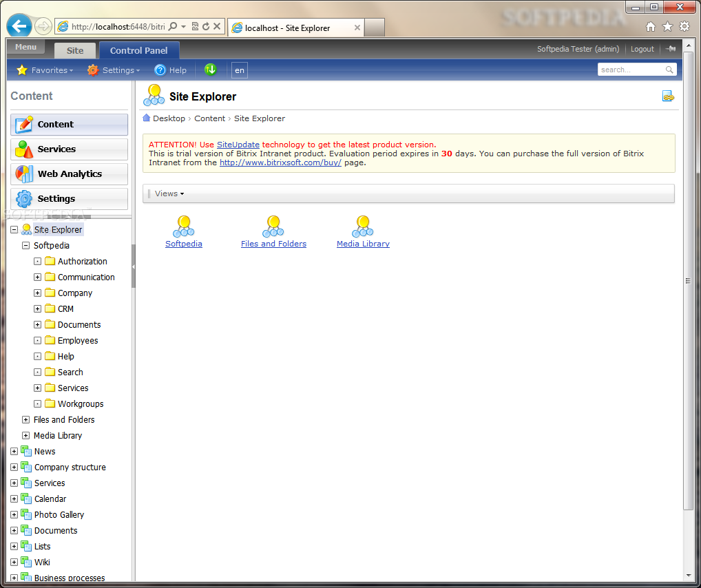Expand the Files and Folders node

tap(26, 419)
